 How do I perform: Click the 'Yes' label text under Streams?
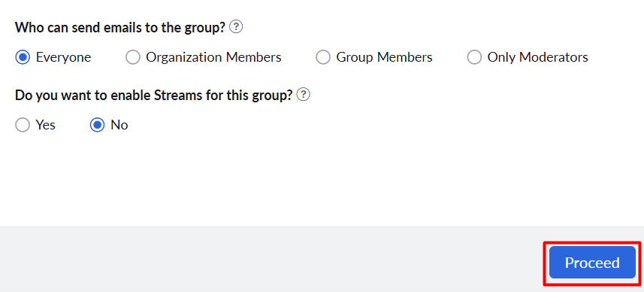[46, 125]
